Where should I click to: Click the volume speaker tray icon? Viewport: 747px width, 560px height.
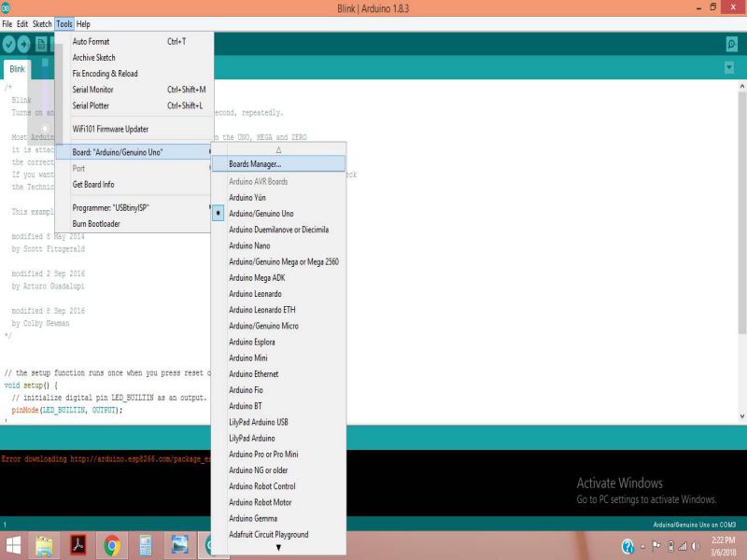click(696, 546)
